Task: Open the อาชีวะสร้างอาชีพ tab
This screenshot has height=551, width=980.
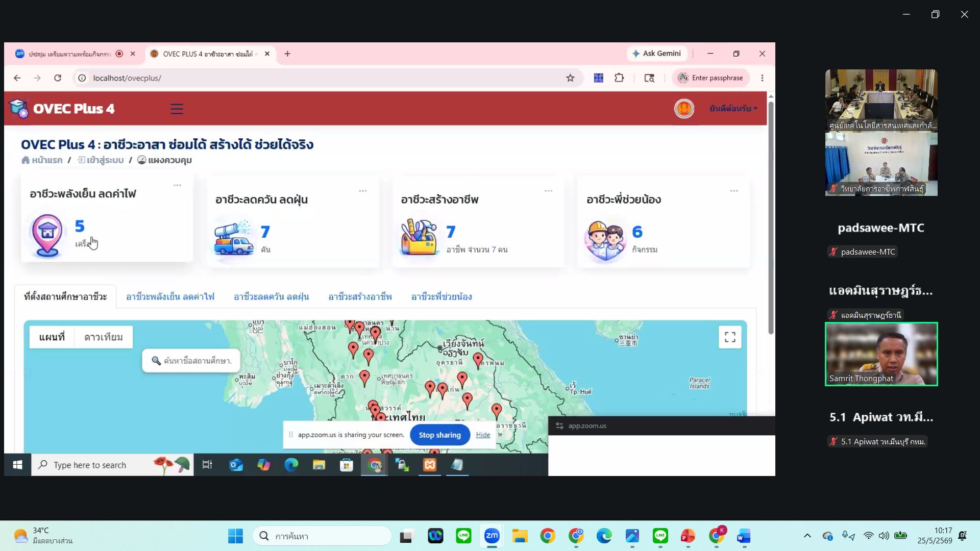Action: click(x=360, y=297)
